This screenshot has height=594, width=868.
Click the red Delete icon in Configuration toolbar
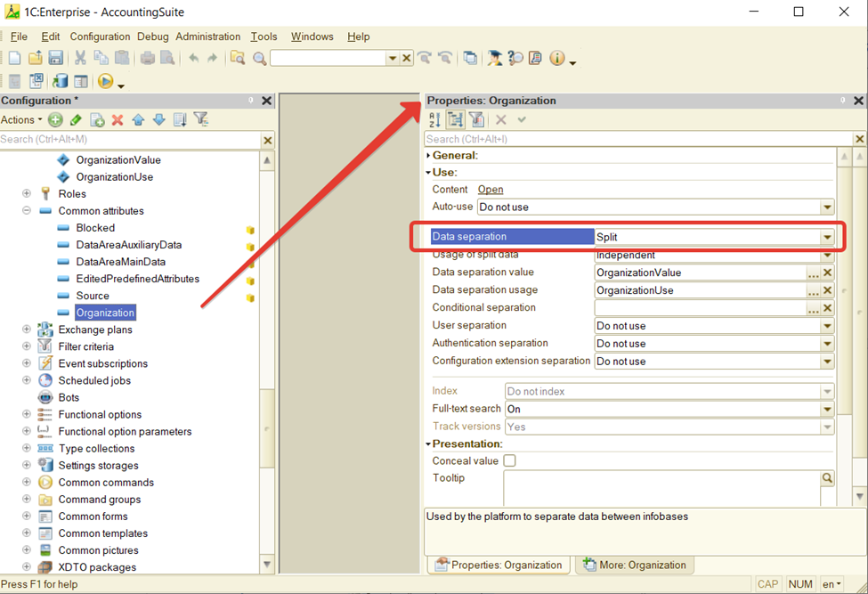point(118,120)
